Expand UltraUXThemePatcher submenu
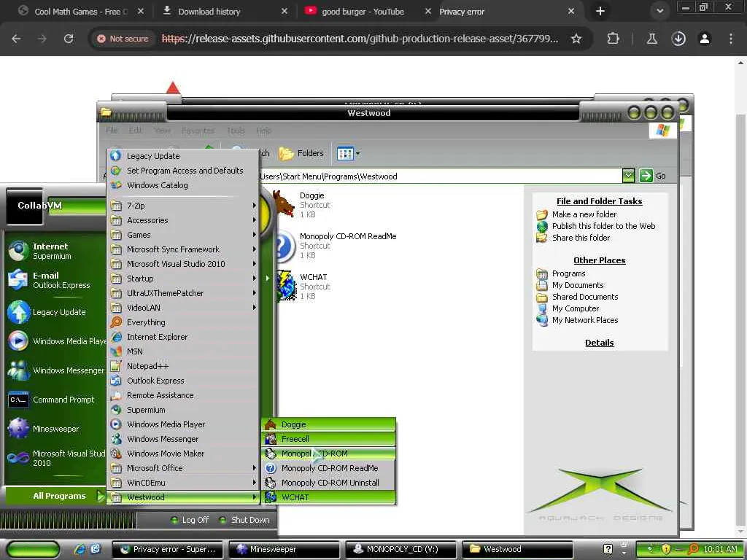747x560 pixels. (x=183, y=293)
